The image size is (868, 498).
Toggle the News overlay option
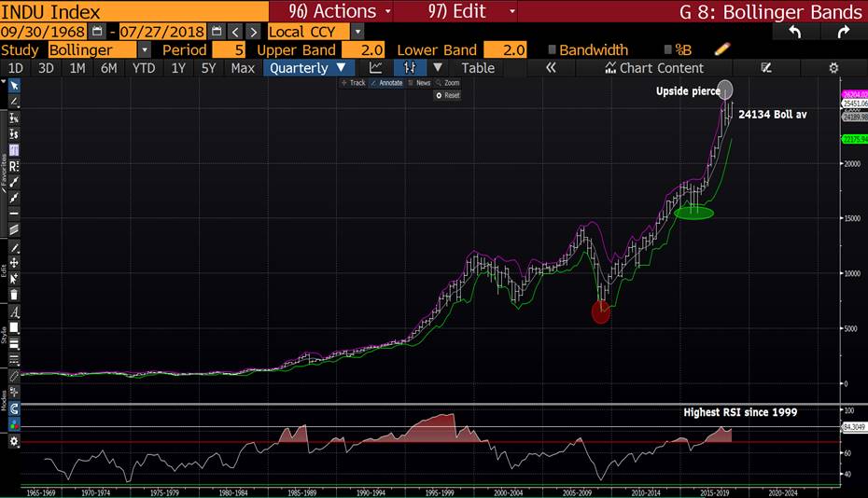pos(419,83)
